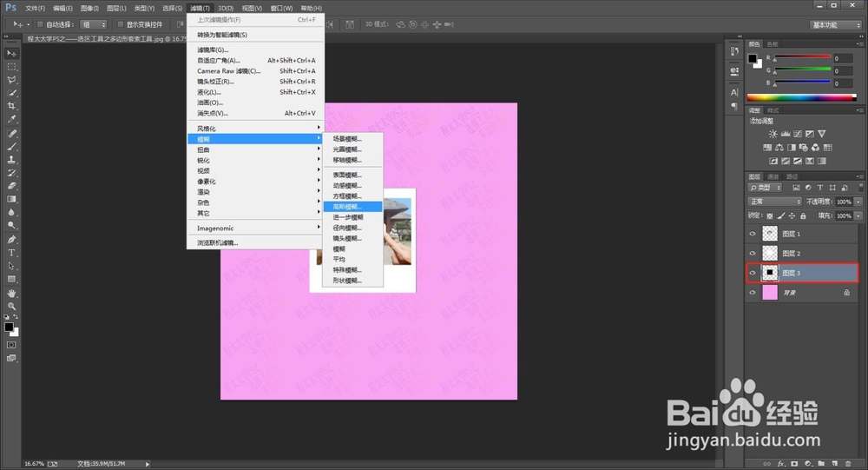Screen dimensions: 868x470
Task: Choose Camera Raw 滤镜(C)... entry
Action: click(255, 71)
